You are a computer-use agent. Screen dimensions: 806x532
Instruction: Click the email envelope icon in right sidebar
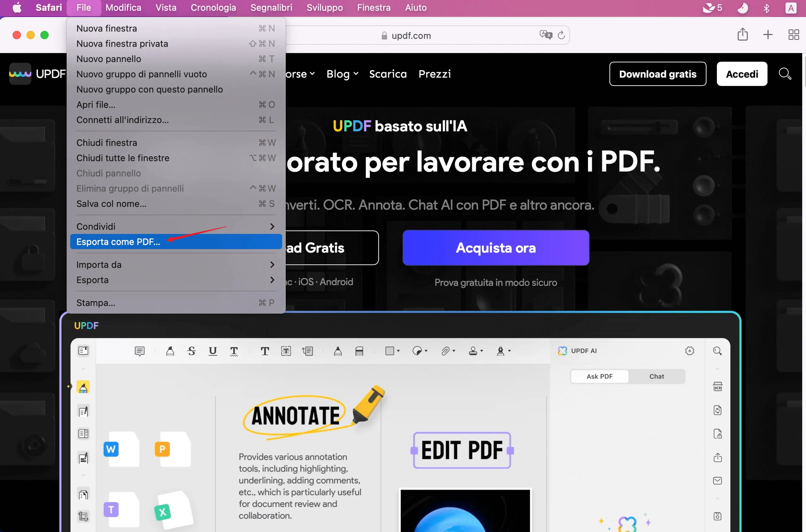[717, 481]
